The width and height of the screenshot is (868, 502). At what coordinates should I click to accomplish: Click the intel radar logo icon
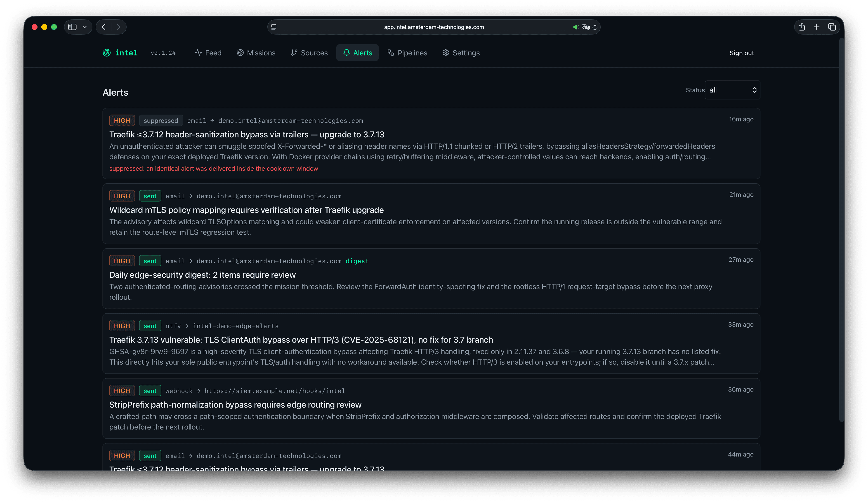point(107,53)
